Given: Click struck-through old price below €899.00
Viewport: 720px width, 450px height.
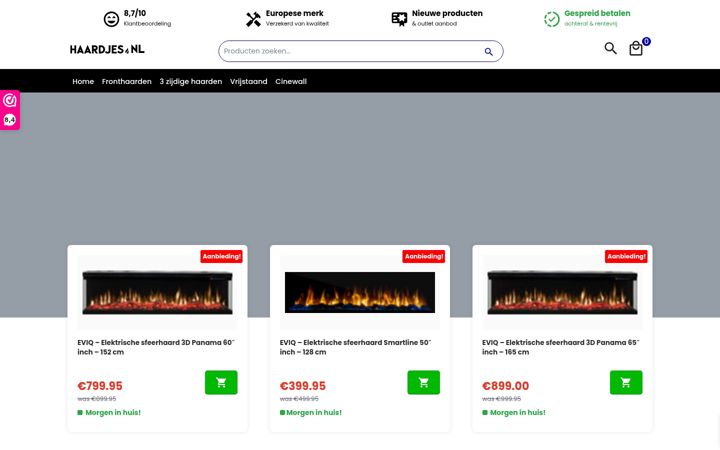Looking at the screenshot, I should (501, 399).
